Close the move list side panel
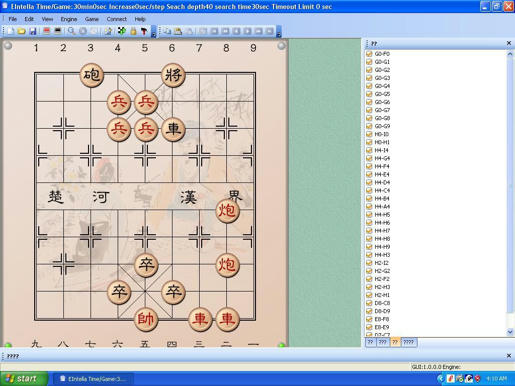The height and width of the screenshot is (386, 515). 509,43
